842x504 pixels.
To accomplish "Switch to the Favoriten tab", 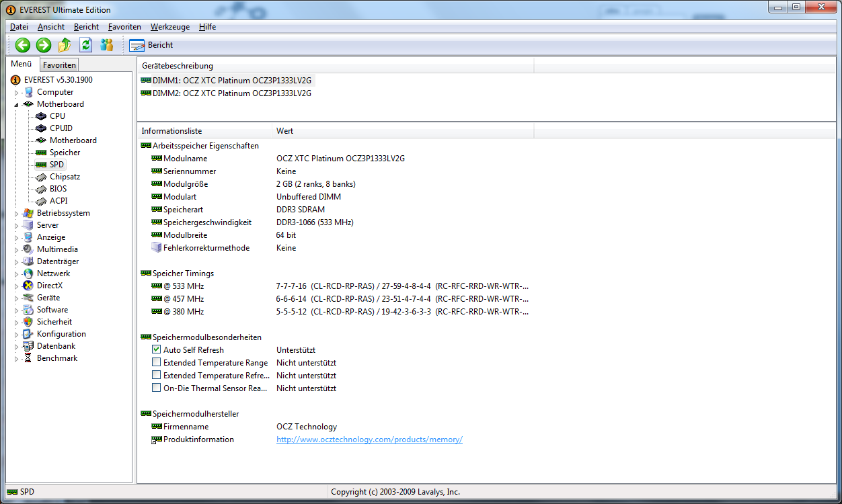I will tap(59, 65).
